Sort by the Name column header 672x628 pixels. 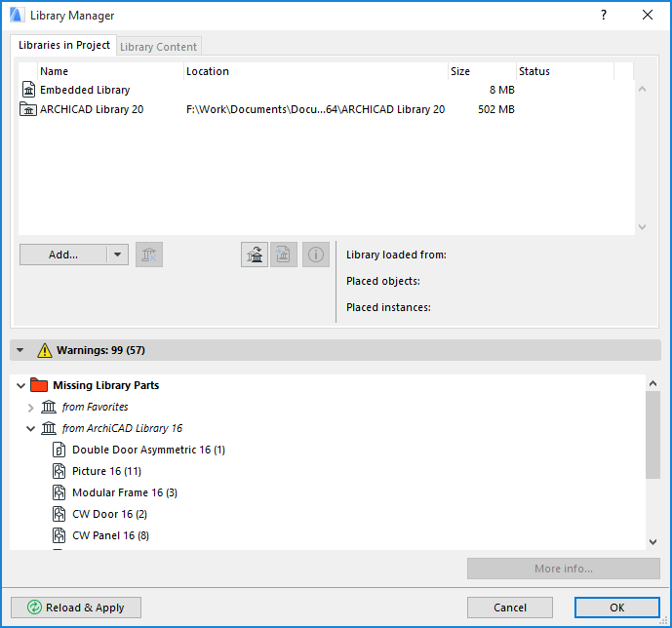coord(110,71)
